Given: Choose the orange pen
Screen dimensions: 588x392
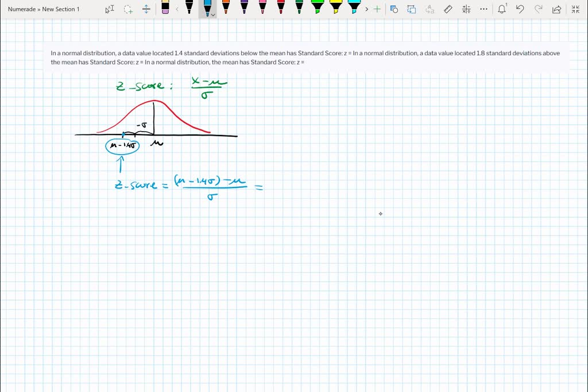Looking at the screenshot, I should pyautogui.click(x=226, y=8).
